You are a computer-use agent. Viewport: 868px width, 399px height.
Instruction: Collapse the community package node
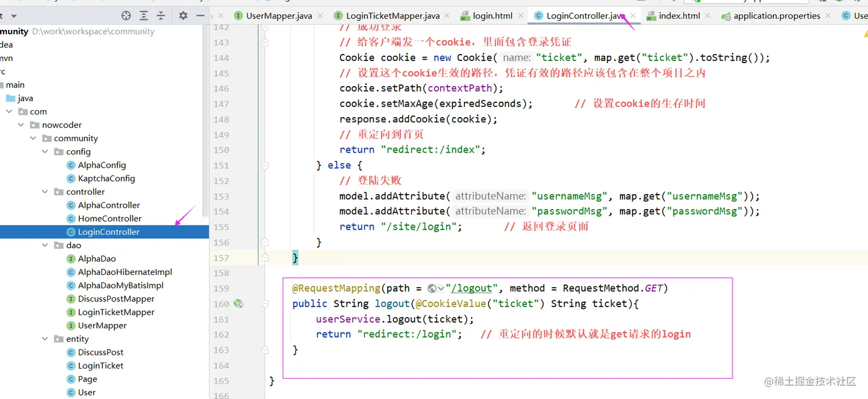pyautogui.click(x=33, y=138)
